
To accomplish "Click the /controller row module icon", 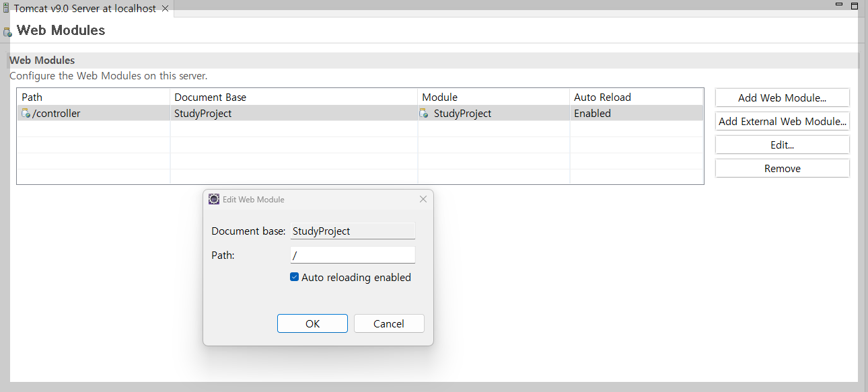I will tap(26, 114).
